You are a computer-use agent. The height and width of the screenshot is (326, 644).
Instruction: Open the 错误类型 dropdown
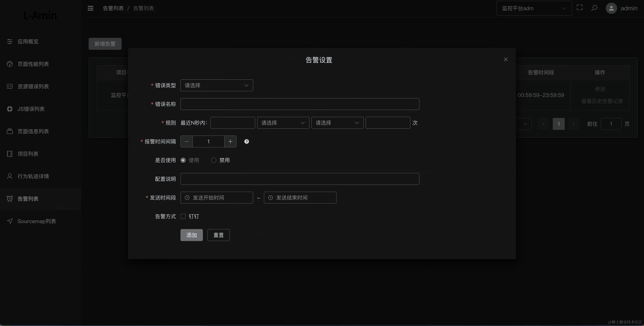point(217,86)
